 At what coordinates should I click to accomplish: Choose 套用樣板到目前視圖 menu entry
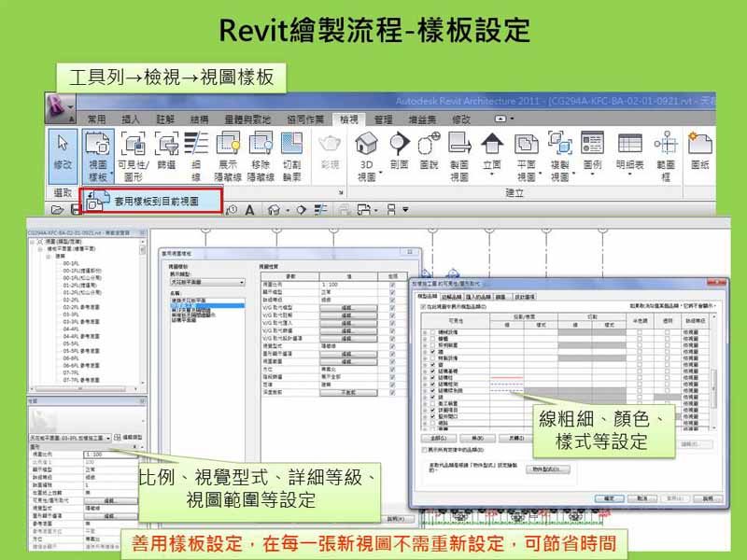pyautogui.click(x=151, y=201)
